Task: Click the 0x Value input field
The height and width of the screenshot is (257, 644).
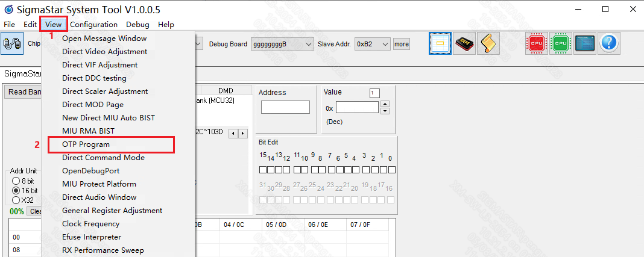Action: point(358,108)
